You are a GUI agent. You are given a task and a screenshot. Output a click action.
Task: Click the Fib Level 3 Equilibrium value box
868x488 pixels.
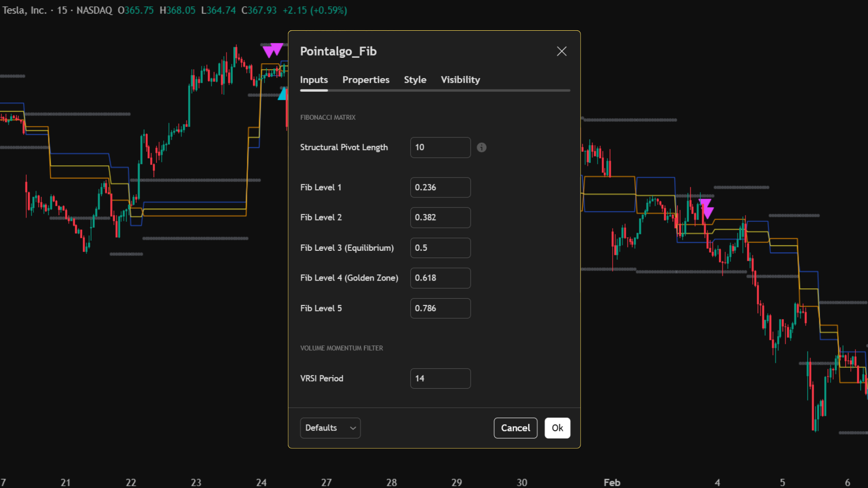[x=440, y=248]
